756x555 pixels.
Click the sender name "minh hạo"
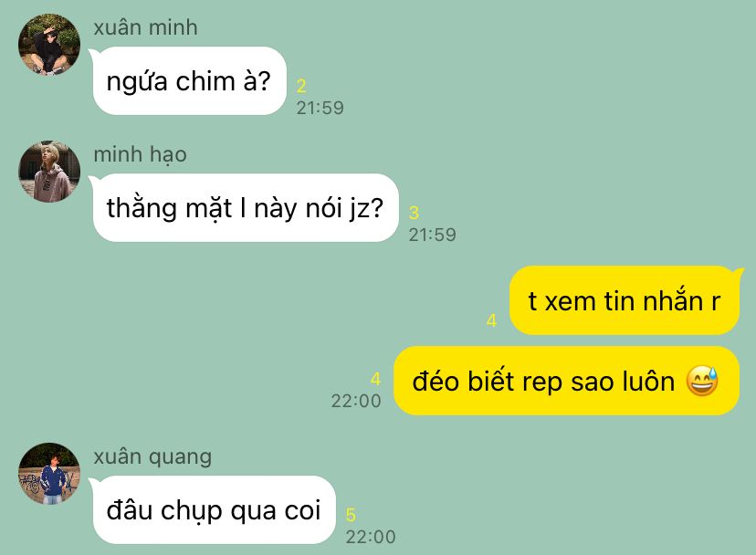tap(141, 155)
